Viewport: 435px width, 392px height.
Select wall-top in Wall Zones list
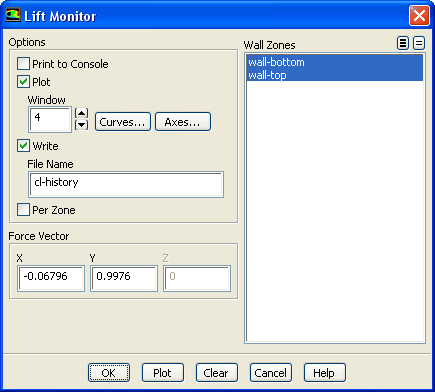pyautogui.click(x=335, y=75)
